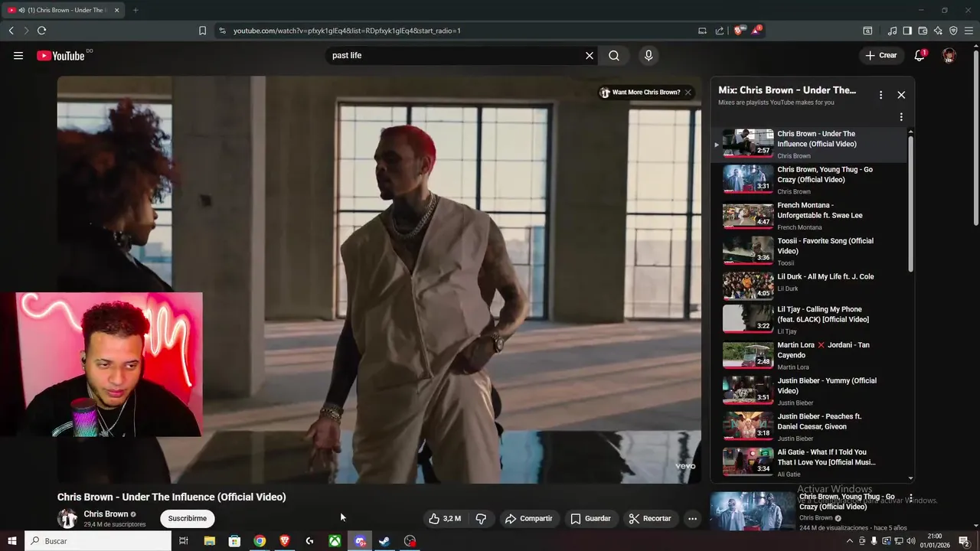The height and width of the screenshot is (551, 980).
Task: Select Ali Gatie - What If I Told You
Action: [x=808, y=462]
